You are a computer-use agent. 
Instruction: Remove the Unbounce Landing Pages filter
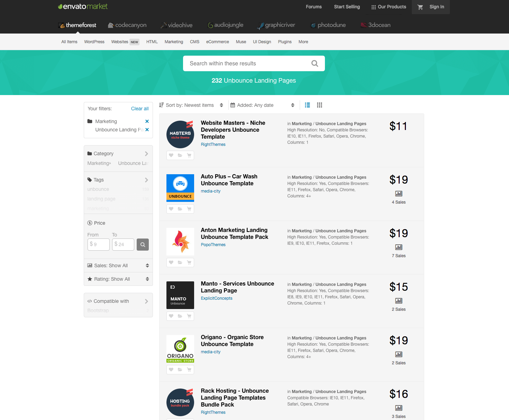[147, 130]
